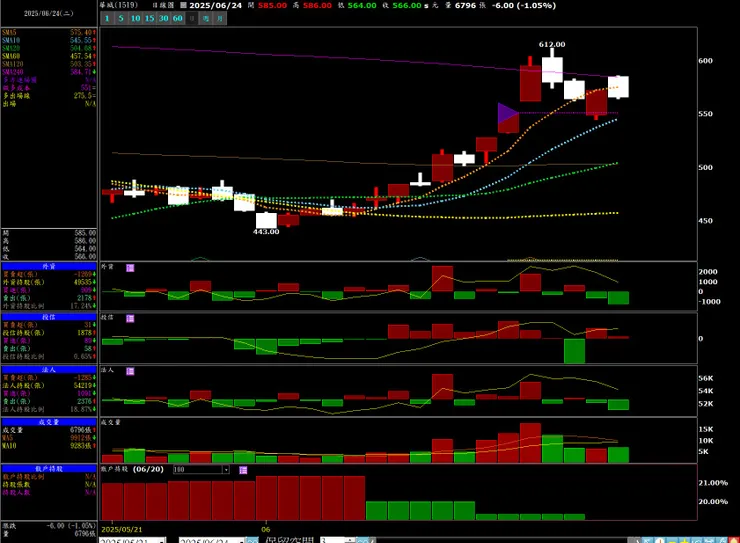Switch to the weekly (周) chart timeframe
Viewport: 740px width, 543px height.
(x=206, y=18)
